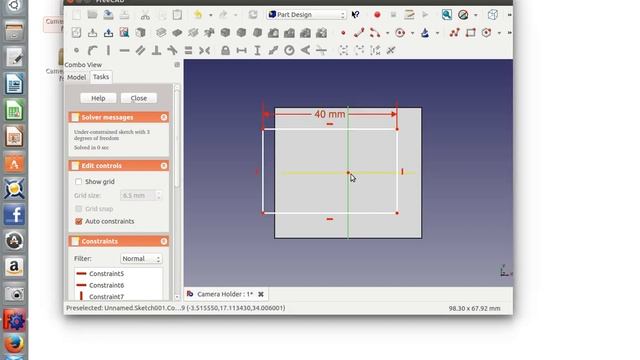Viewport: 640px width, 360px height.
Task: Select the Create Circle sketch tool
Action: 400,33
